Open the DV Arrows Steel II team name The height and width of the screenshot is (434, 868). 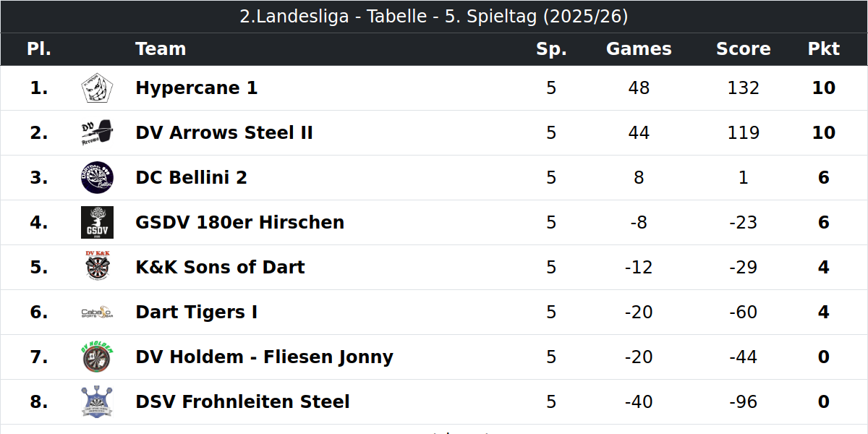click(224, 133)
